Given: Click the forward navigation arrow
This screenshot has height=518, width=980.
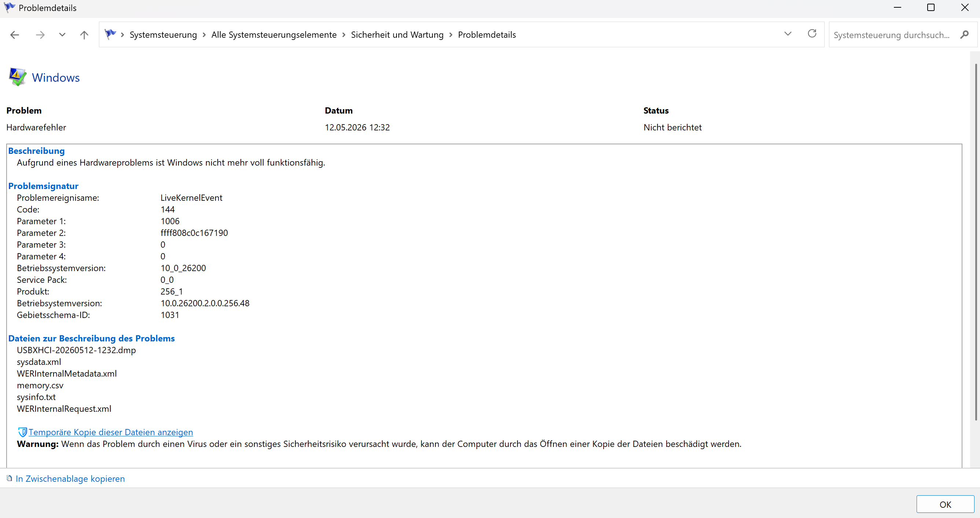Looking at the screenshot, I should pos(40,35).
